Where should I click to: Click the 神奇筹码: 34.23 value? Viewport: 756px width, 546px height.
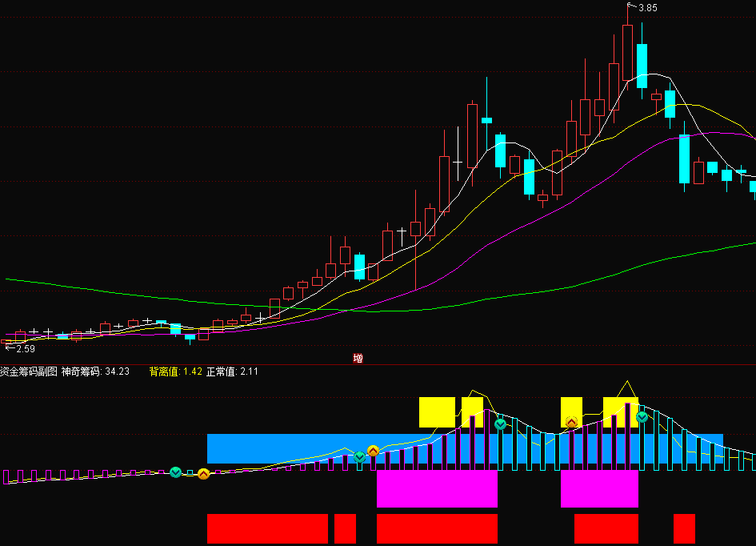95,371
